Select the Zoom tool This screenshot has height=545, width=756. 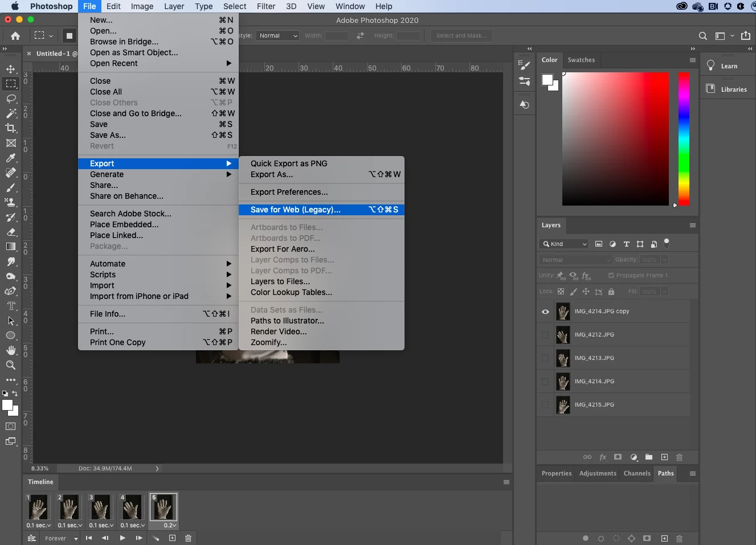(11, 365)
